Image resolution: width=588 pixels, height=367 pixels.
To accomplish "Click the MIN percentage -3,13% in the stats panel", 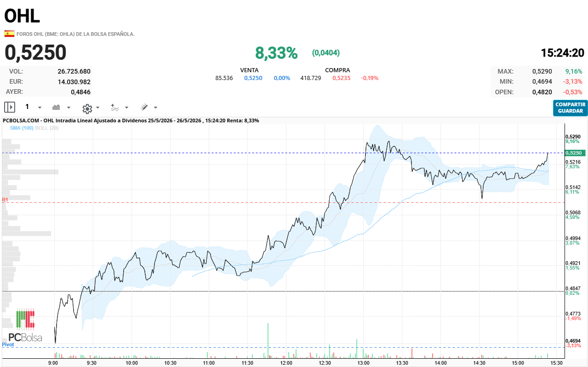I will pyautogui.click(x=573, y=81).
